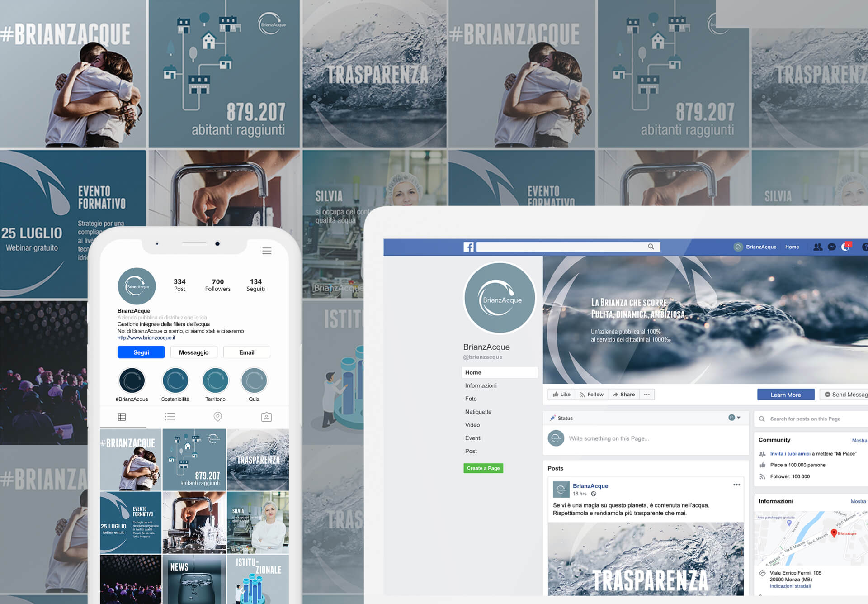Click the Facebook search field

[x=568, y=247]
